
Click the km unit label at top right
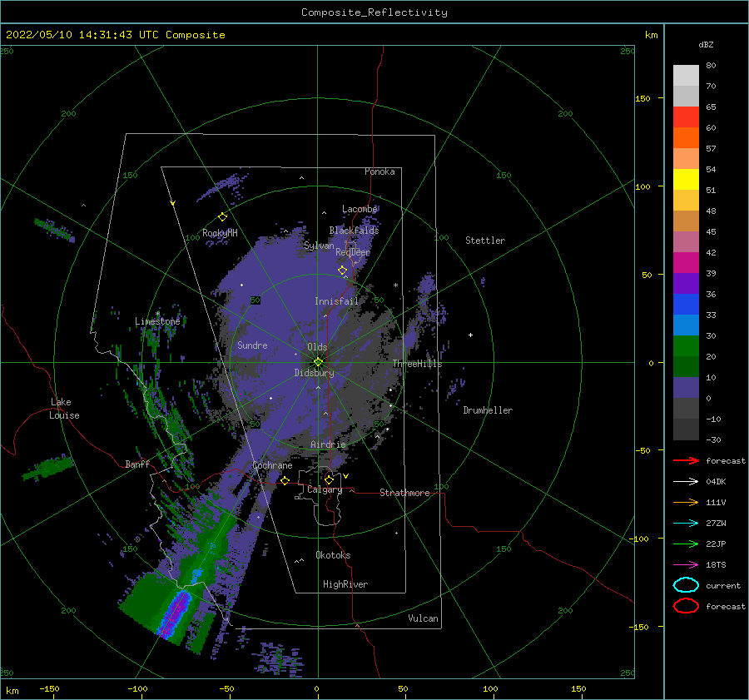coord(651,35)
